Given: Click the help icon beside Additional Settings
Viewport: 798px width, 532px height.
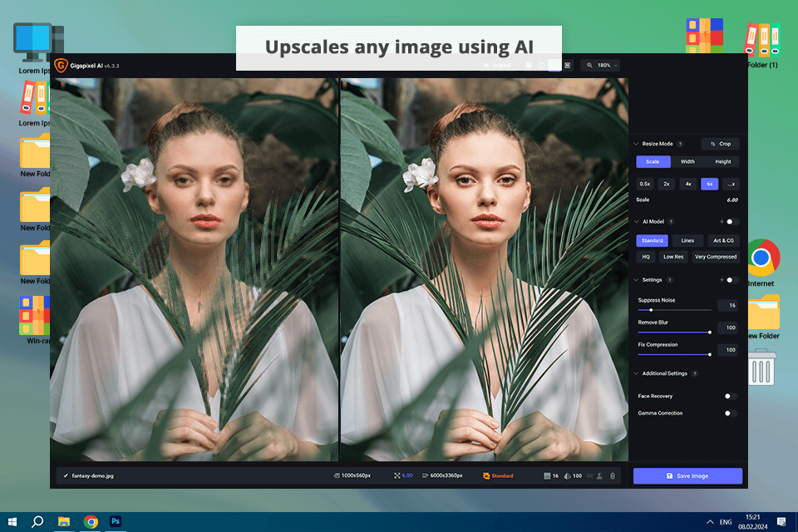Looking at the screenshot, I should click(x=695, y=374).
